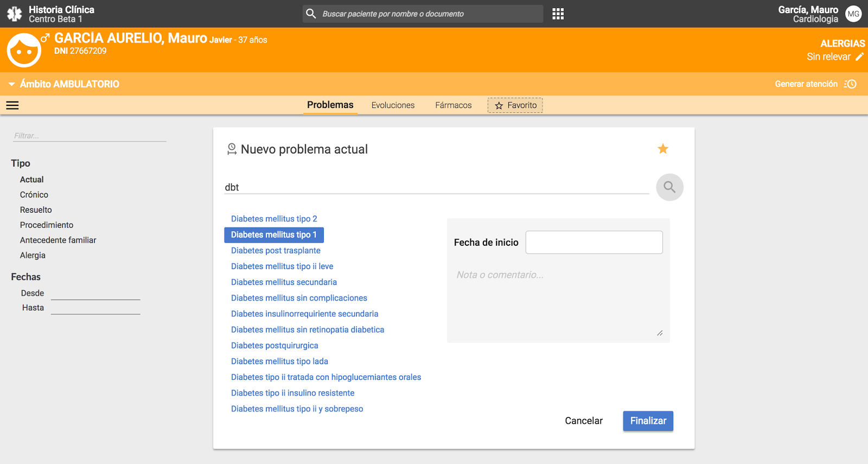This screenshot has height=464, width=868.
Task: Click the Generar atención clock icon
Action: coord(850,84)
